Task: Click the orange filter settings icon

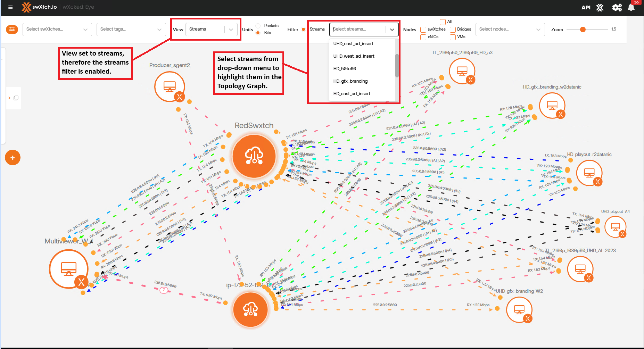Action: tap(12, 30)
